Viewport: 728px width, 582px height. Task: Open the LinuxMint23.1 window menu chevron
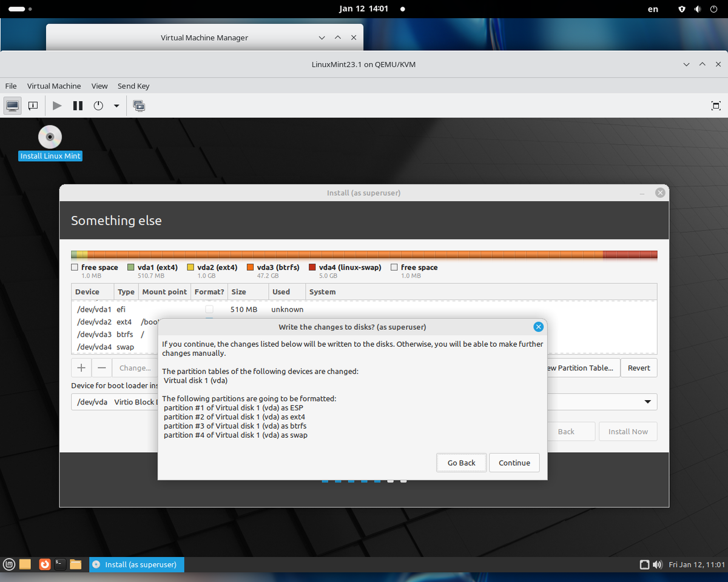click(686, 64)
